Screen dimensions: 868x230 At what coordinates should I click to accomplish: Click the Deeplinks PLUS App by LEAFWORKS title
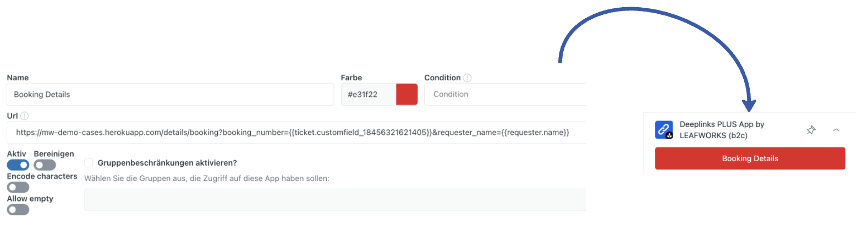722,130
